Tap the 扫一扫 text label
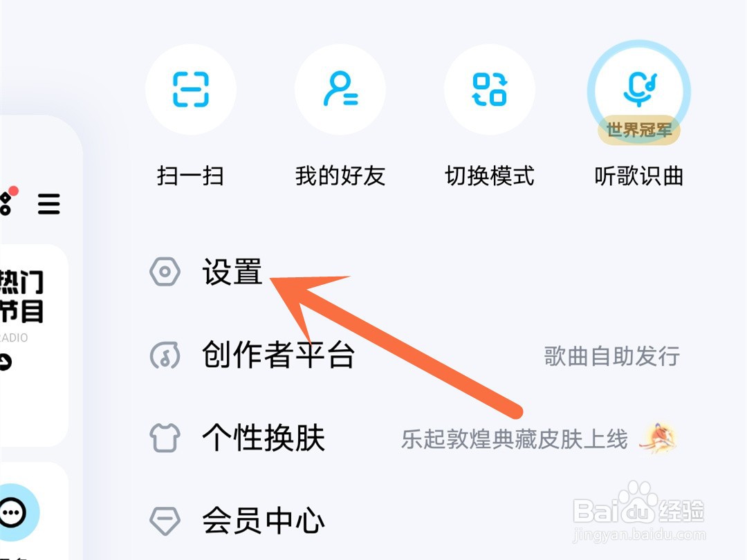This screenshot has height=560, width=747. (191, 176)
